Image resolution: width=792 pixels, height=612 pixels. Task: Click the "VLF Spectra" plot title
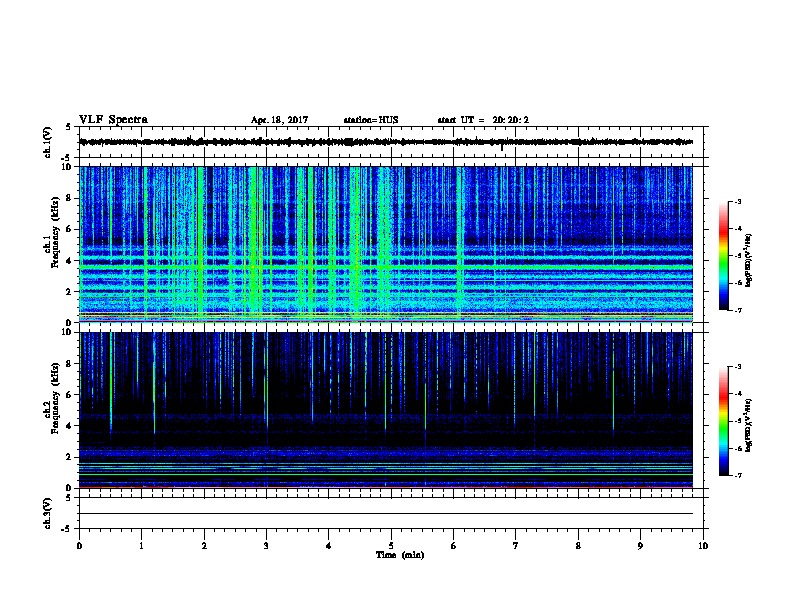tap(113, 120)
